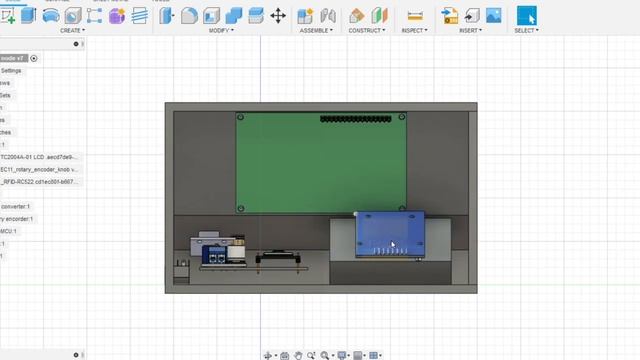Toggle the activate radio button beside model v7
This screenshot has width=640, height=360.
[x=34, y=58]
